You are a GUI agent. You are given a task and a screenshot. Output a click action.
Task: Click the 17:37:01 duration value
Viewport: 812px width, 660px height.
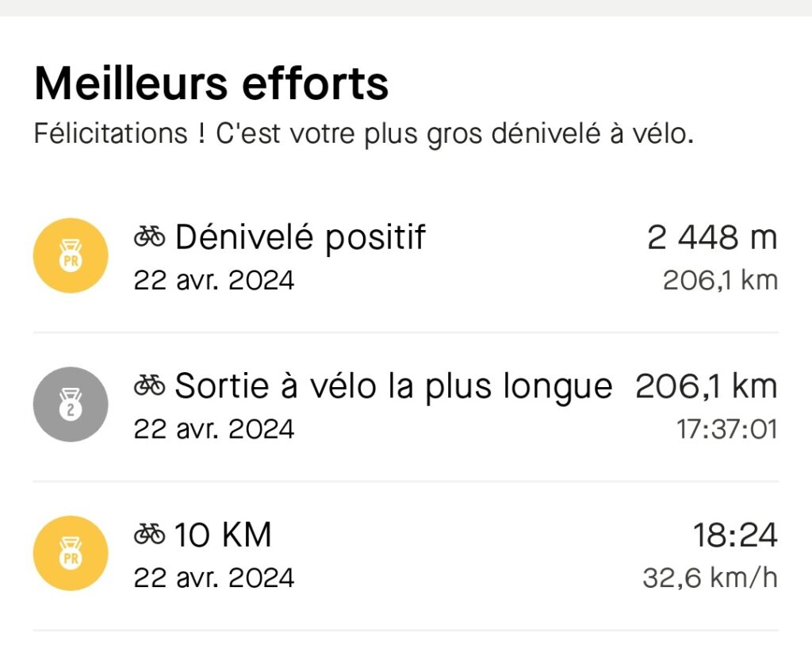[x=728, y=429]
